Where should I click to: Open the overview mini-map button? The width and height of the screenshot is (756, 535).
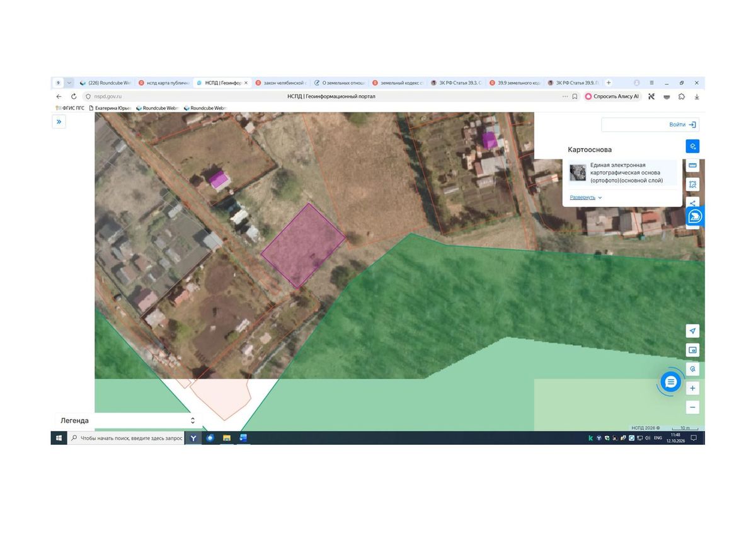[692, 350]
